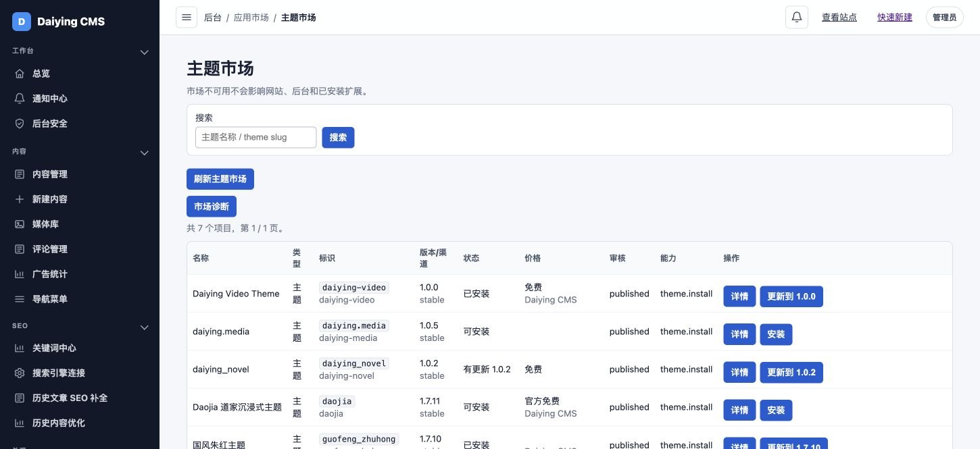Click the 名称 column header
Screen dimensions: 980x449
click(x=201, y=258)
